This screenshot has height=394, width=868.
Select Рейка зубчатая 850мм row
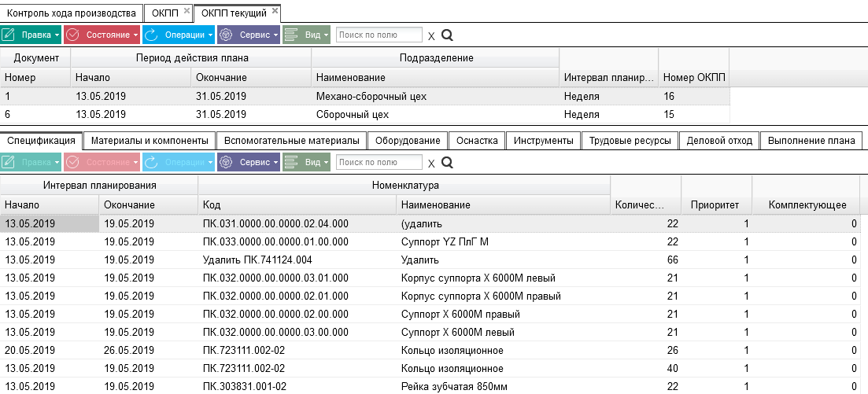pyautogui.click(x=430, y=386)
